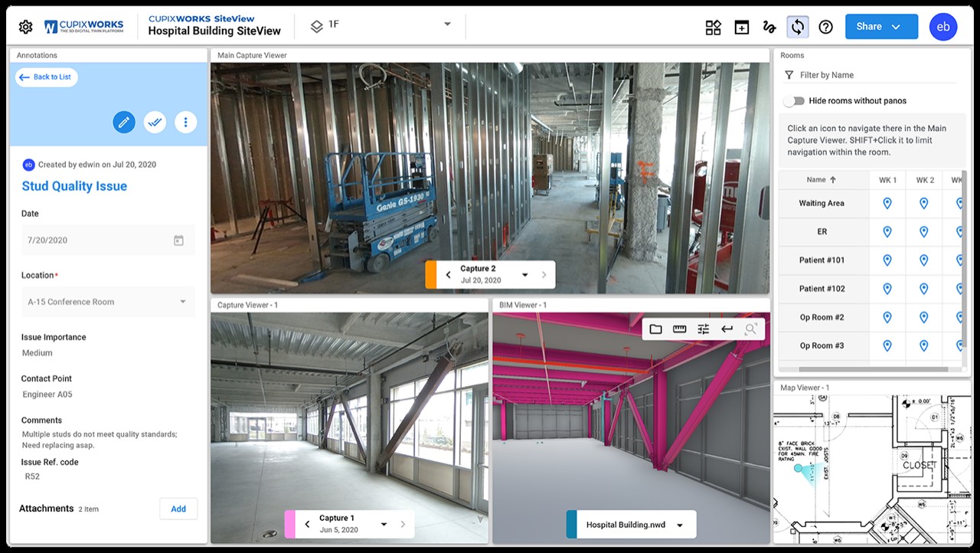Open the Capture 2 date dropdown
This screenshot has height=553, width=980.
pyautogui.click(x=525, y=275)
